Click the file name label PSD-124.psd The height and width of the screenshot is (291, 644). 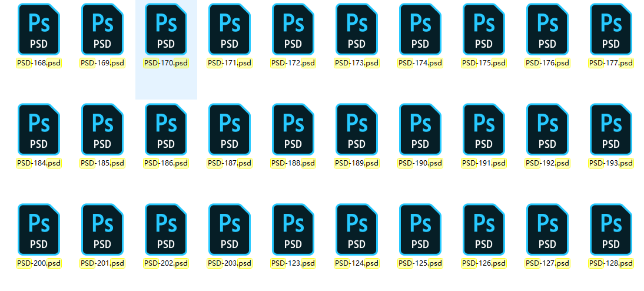click(357, 263)
